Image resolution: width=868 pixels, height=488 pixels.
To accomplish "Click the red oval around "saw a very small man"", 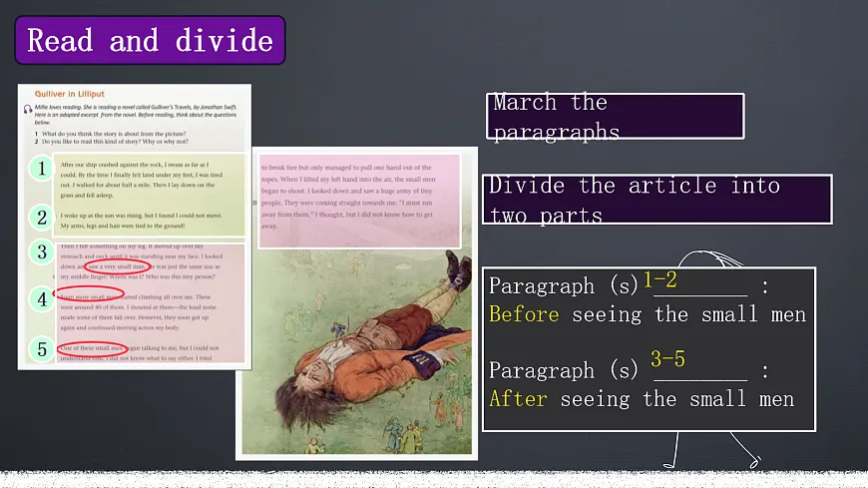I will pos(118,266).
